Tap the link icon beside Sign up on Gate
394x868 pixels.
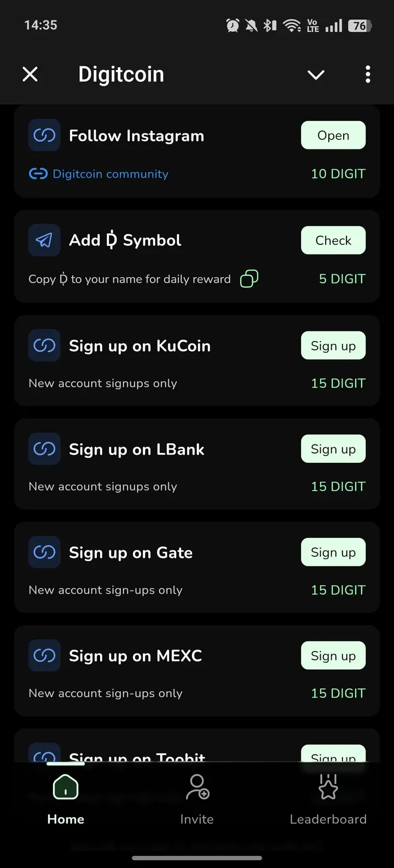pos(44,553)
